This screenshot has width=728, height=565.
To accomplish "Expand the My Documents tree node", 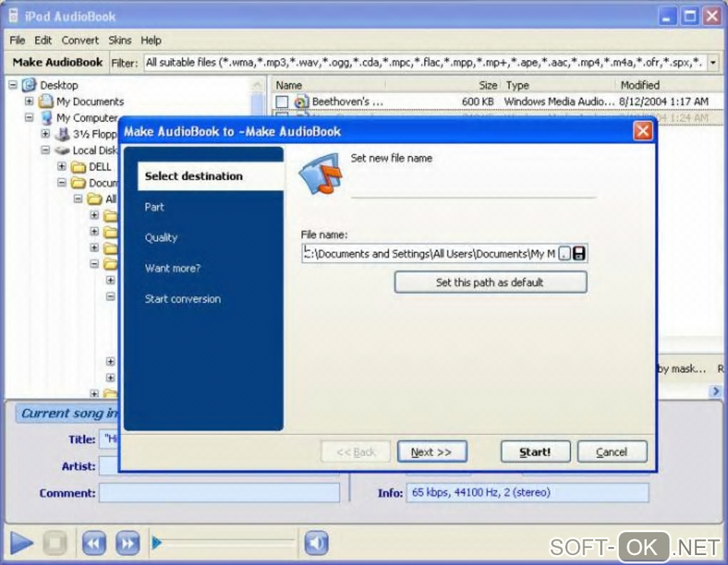I will click(29, 101).
